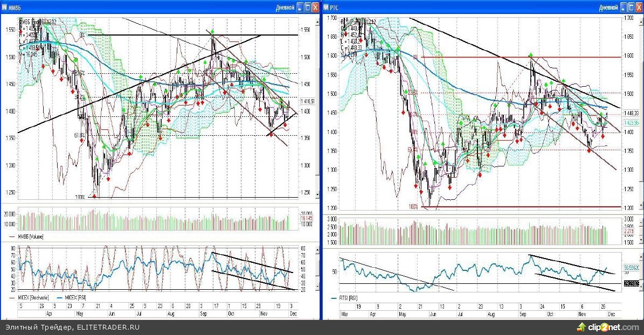Maximize the РТС chart window
Screen dimensions: 644x335
click(631, 7)
